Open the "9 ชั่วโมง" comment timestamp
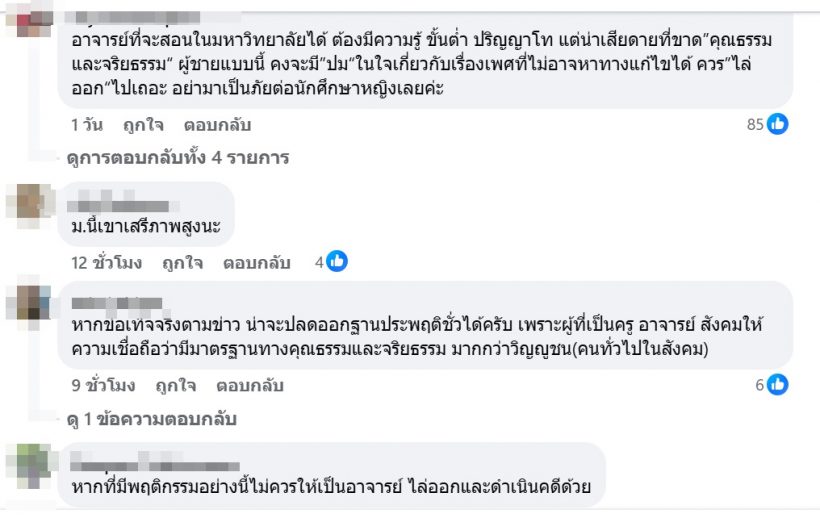820x518 pixels. coord(103,385)
